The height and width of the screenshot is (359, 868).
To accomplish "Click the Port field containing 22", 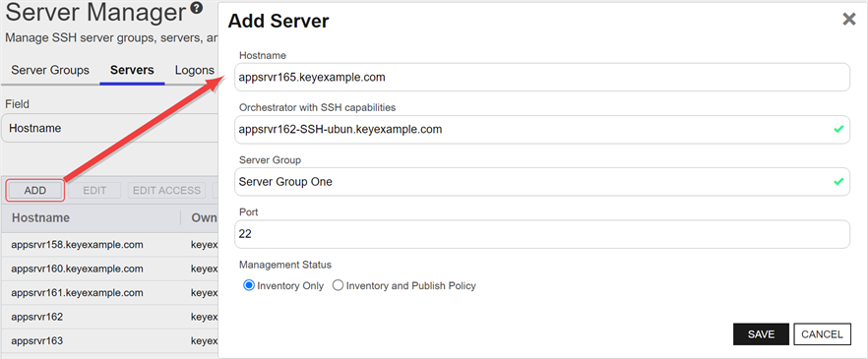I will tap(542, 234).
